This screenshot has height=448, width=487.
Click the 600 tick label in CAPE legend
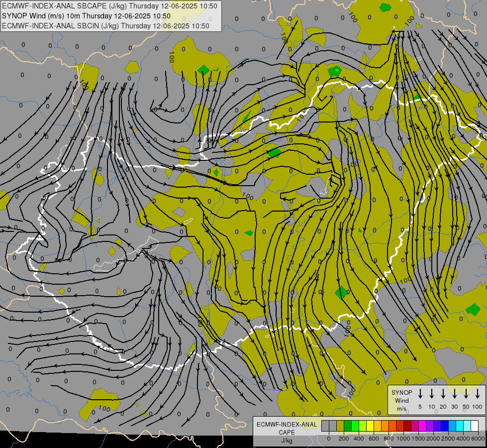374,439
